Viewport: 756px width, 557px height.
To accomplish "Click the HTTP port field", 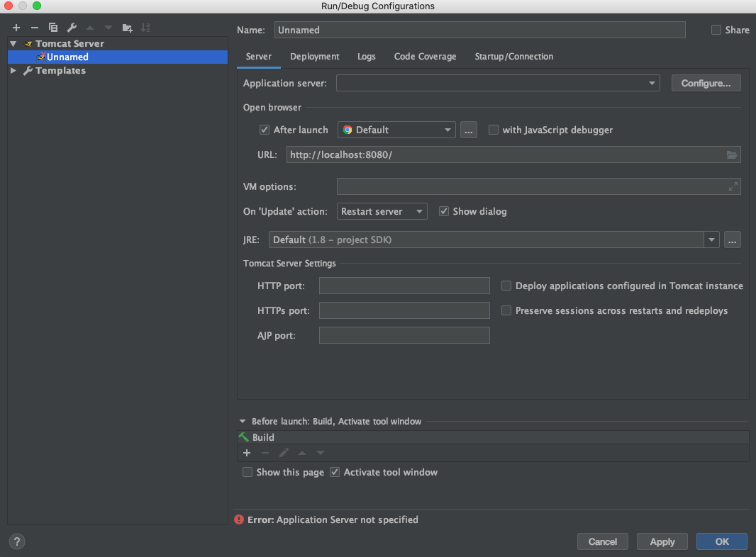I will (x=404, y=286).
